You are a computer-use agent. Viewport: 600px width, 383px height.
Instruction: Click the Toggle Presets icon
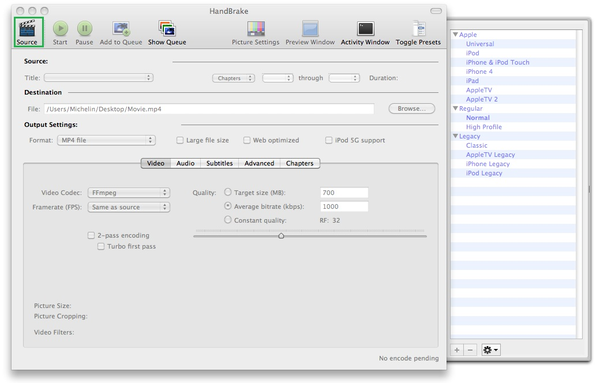click(419, 29)
